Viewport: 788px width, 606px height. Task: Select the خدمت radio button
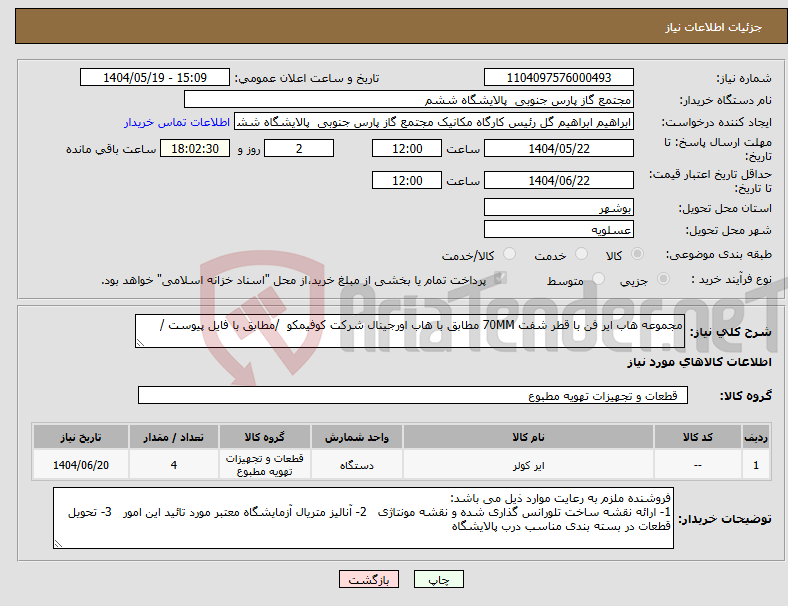pos(581,254)
